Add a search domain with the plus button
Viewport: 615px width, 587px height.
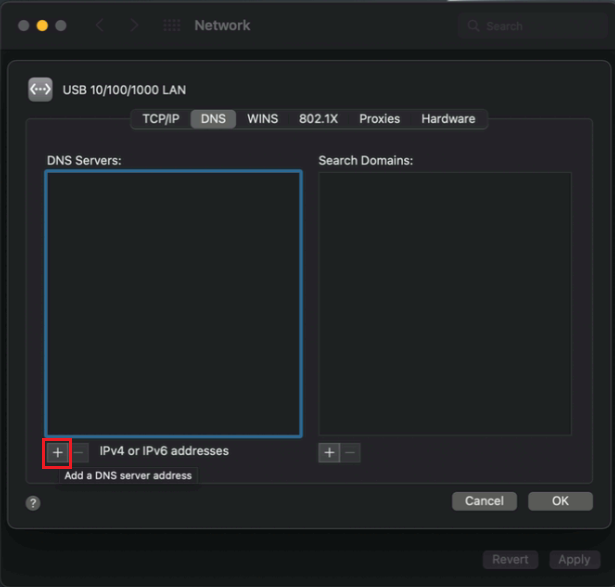click(x=329, y=453)
